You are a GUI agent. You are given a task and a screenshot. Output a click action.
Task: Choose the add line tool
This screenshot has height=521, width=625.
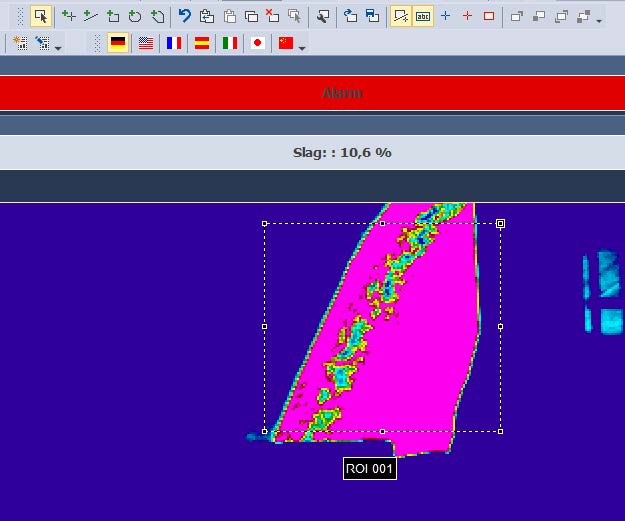(90, 16)
